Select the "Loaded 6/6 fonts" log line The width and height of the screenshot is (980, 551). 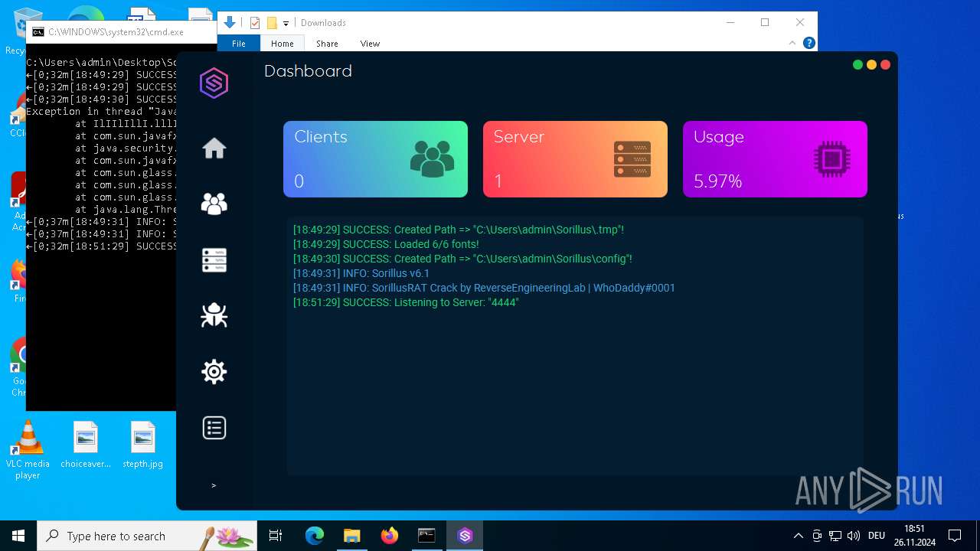tap(386, 244)
